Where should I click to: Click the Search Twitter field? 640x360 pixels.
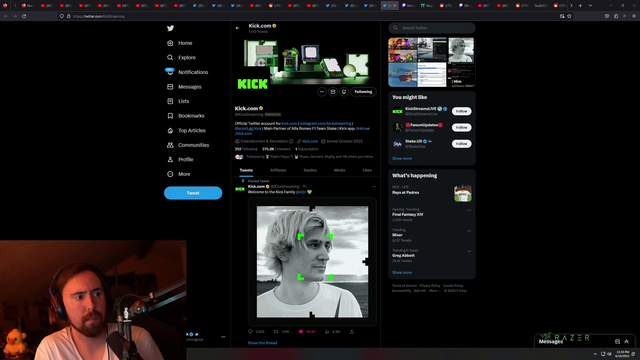coord(432,28)
